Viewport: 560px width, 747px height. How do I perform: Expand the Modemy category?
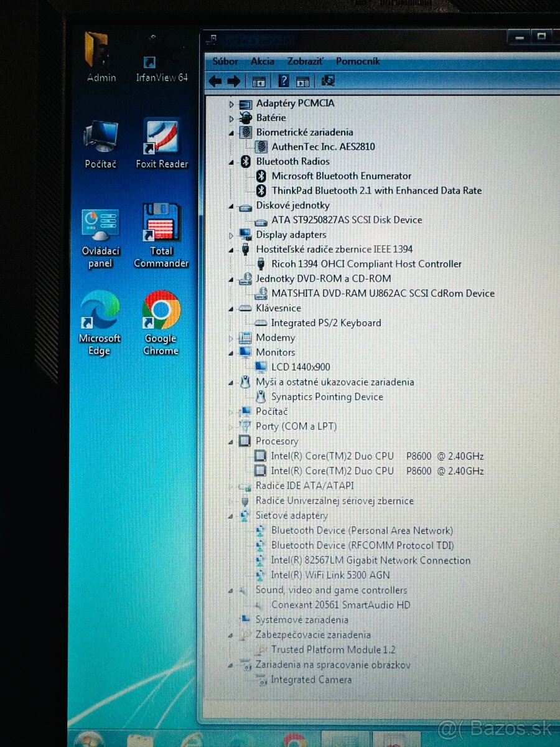(231, 337)
